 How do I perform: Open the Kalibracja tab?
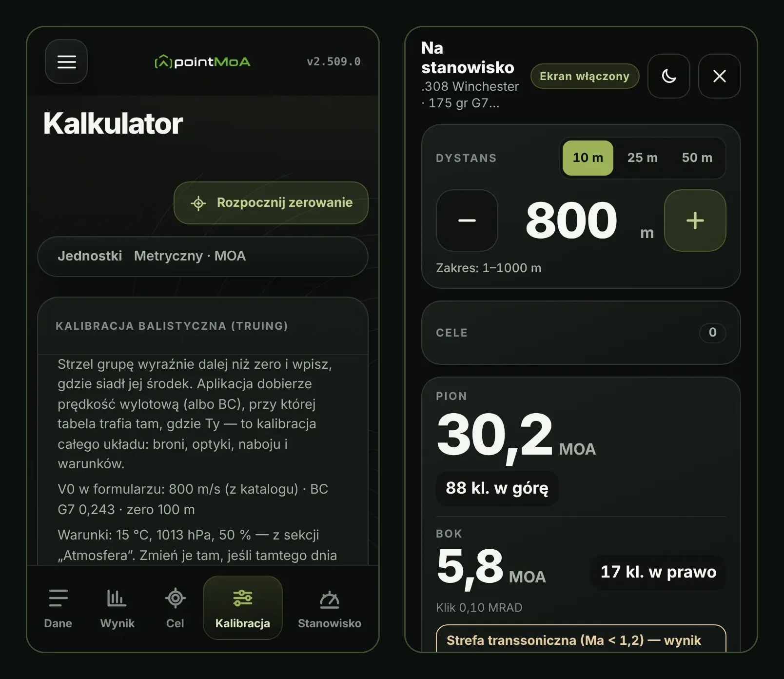pos(243,608)
